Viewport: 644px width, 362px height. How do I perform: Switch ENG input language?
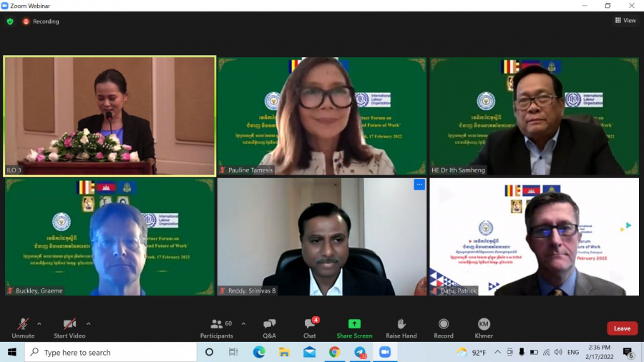[573, 352]
